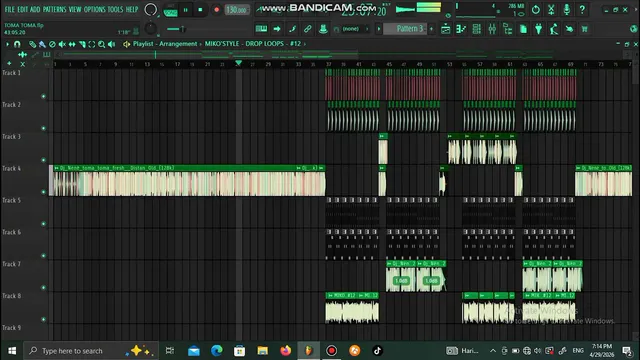Select the playlist slip tool
The height and width of the screenshot is (360, 640).
(72, 44)
